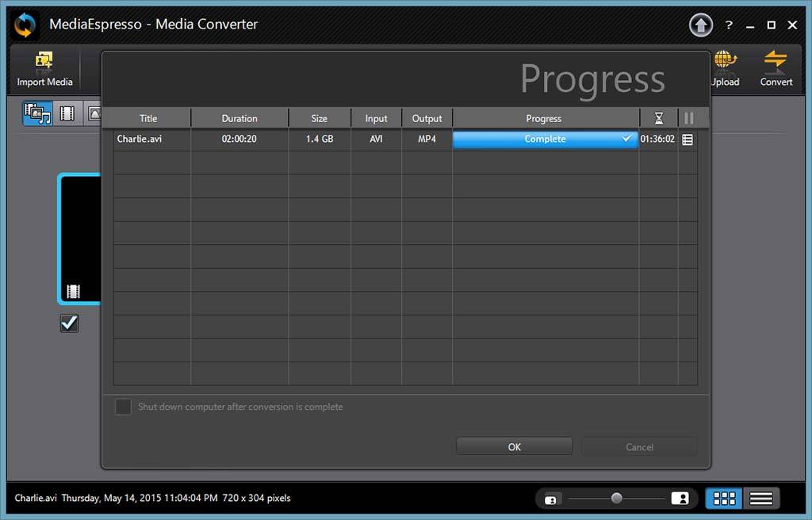Show videos only filter tab
Viewport: 812px width, 520px height.
[67, 113]
